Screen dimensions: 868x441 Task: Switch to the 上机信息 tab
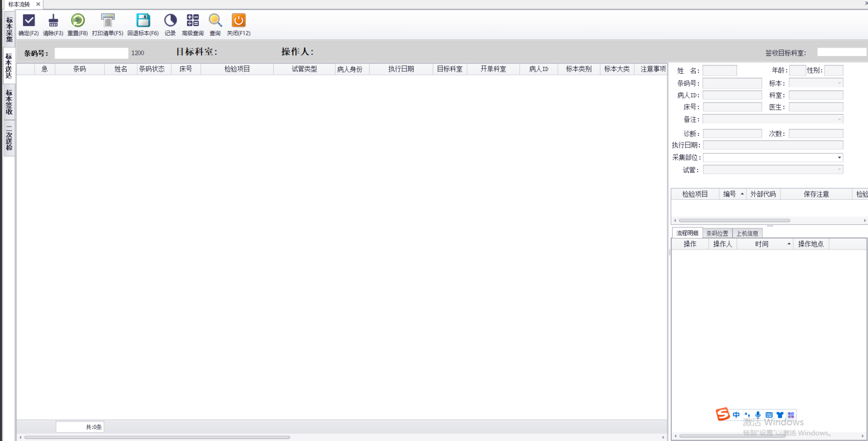747,233
